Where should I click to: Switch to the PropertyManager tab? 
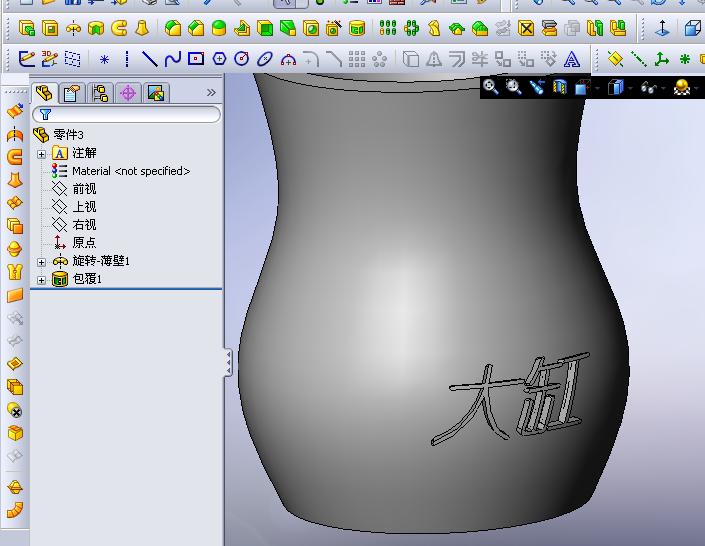72,93
